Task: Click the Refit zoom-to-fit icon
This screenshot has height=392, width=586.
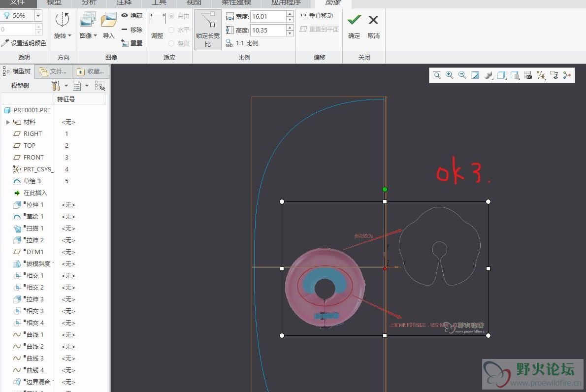Action: coord(436,75)
